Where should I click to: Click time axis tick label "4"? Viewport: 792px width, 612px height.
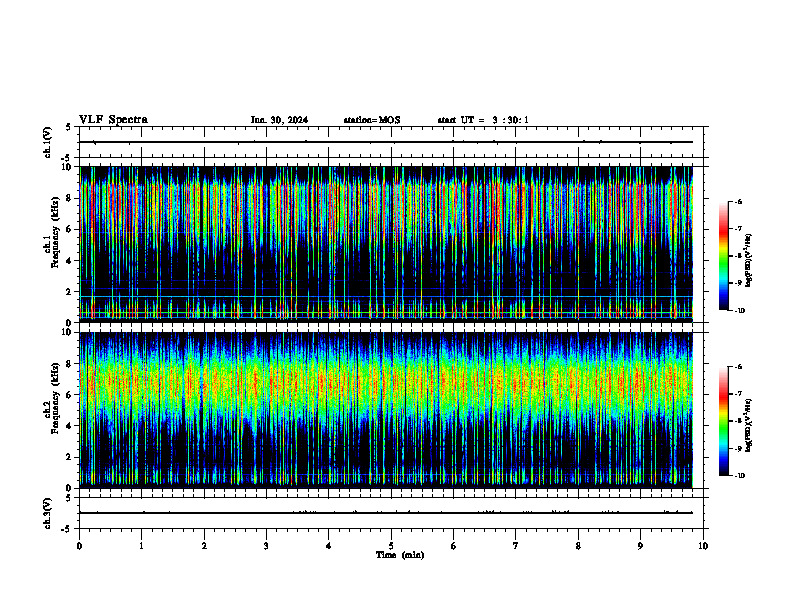329,546
